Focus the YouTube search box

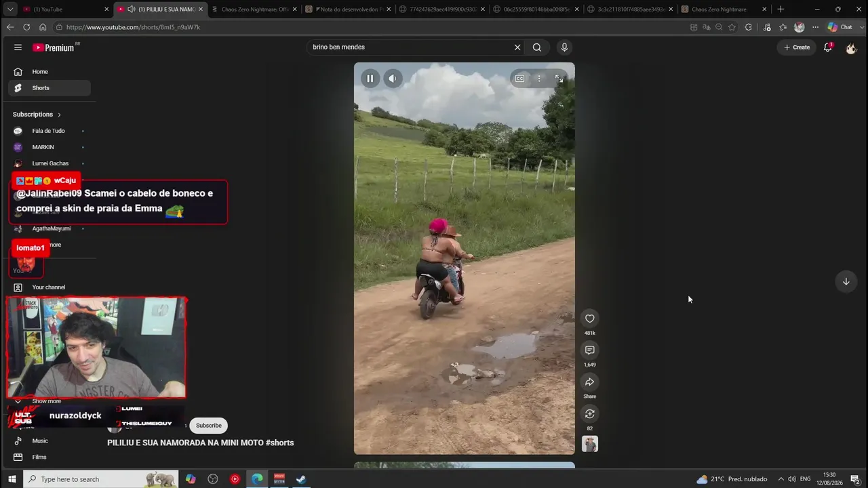point(410,47)
